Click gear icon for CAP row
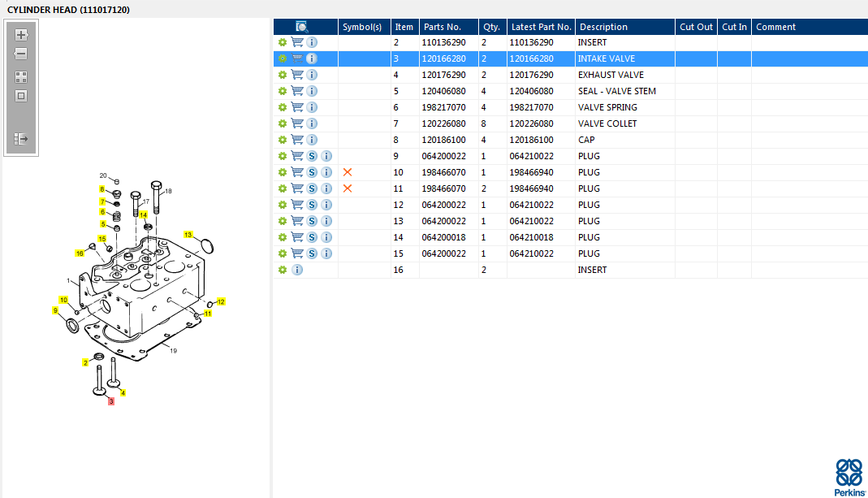This screenshot has height=498, width=868. point(283,140)
